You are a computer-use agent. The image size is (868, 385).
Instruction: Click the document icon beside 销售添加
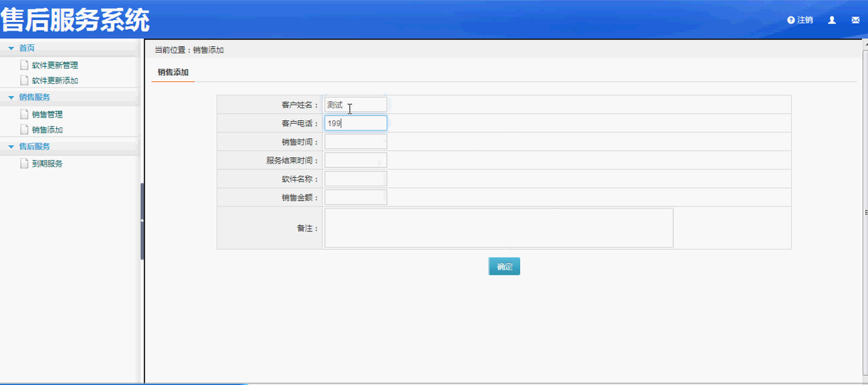click(x=24, y=130)
